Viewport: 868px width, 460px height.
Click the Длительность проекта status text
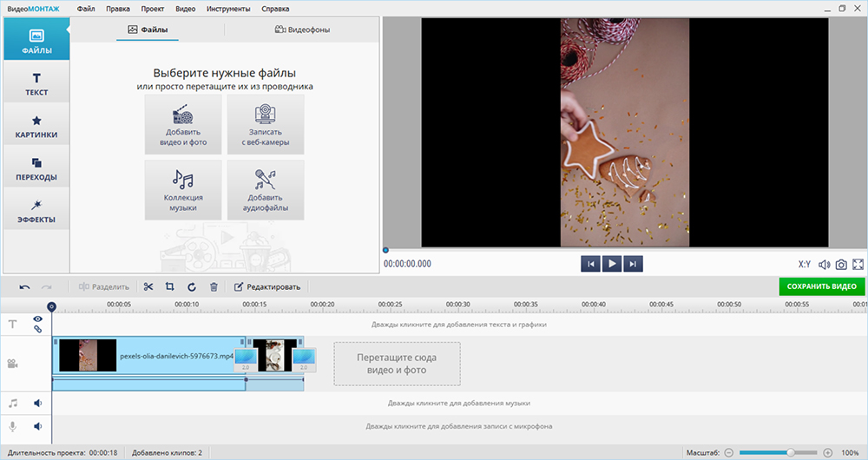click(x=62, y=453)
